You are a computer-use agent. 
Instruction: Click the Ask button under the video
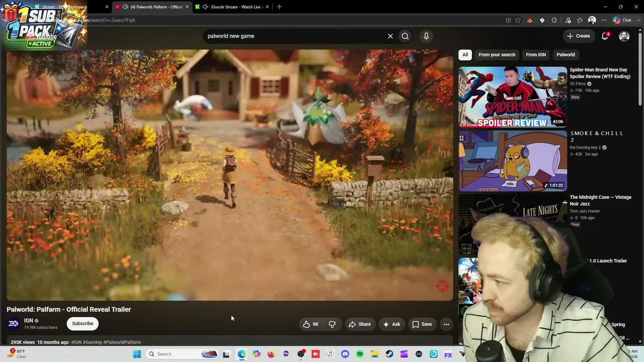click(x=391, y=324)
